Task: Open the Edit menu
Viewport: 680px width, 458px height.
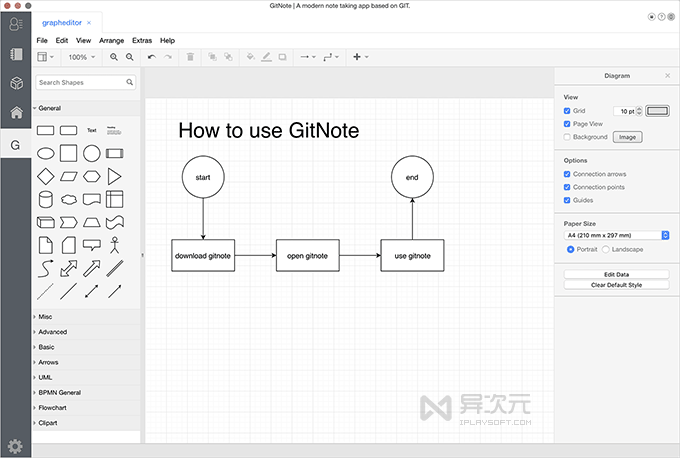Action: [62, 40]
